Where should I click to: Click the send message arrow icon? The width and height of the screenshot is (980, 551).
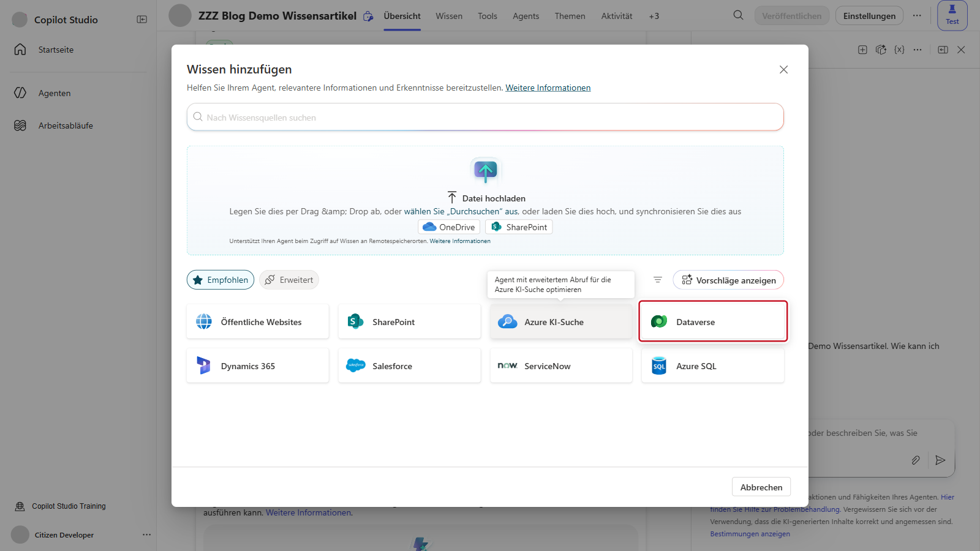(x=940, y=460)
